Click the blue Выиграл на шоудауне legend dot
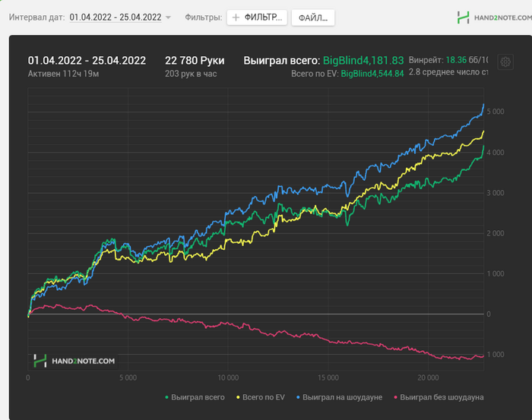 298,397
